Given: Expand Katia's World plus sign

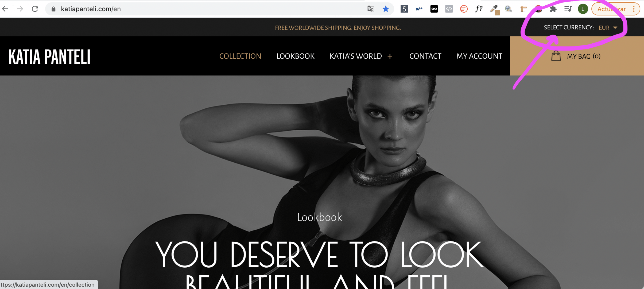Looking at the screenshot, I should 390,56.
